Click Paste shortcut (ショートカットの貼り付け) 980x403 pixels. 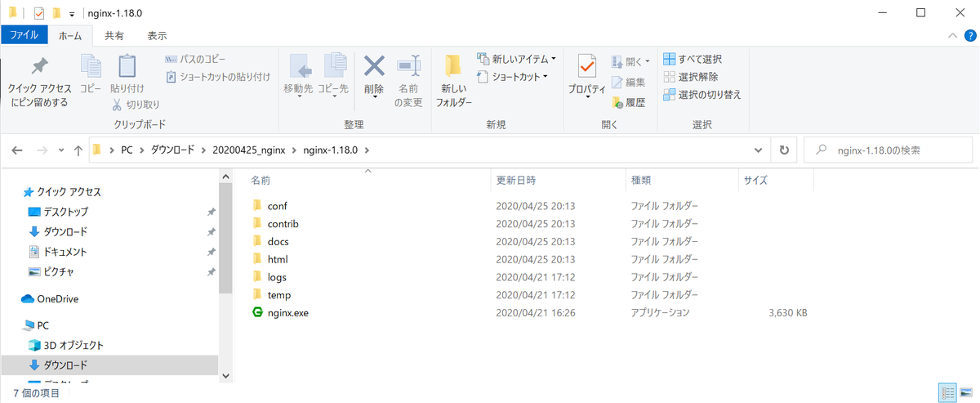click(x=218, y=77)
